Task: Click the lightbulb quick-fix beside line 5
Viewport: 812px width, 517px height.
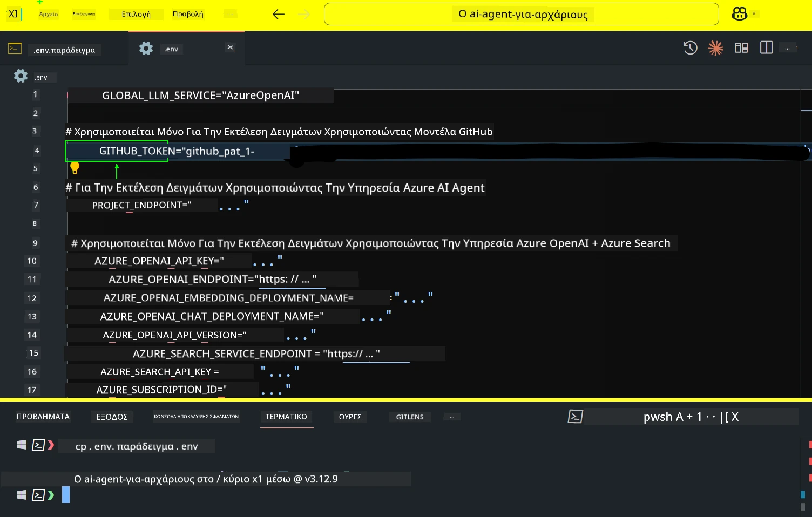Action: (75, 168)
